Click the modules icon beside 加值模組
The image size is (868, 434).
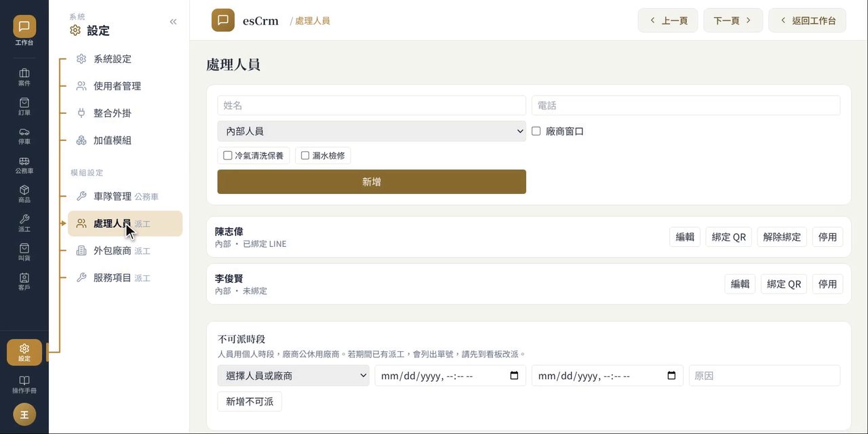pos(81,140)
